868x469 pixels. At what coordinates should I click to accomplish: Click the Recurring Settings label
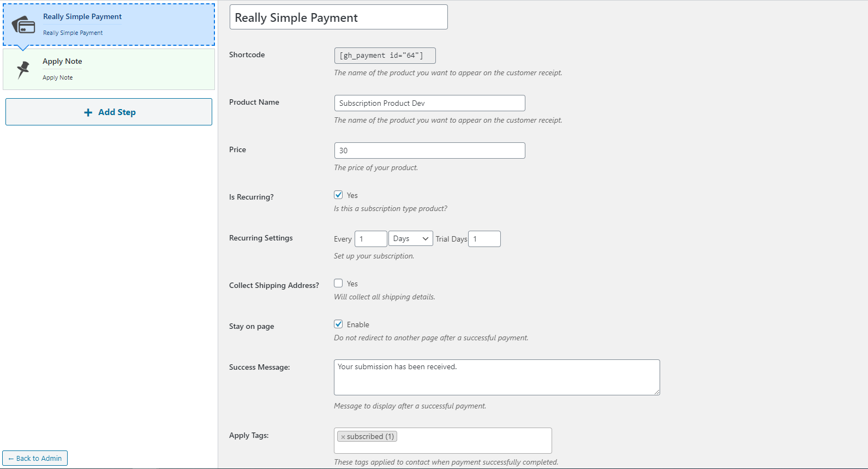(x=261, y=238)
